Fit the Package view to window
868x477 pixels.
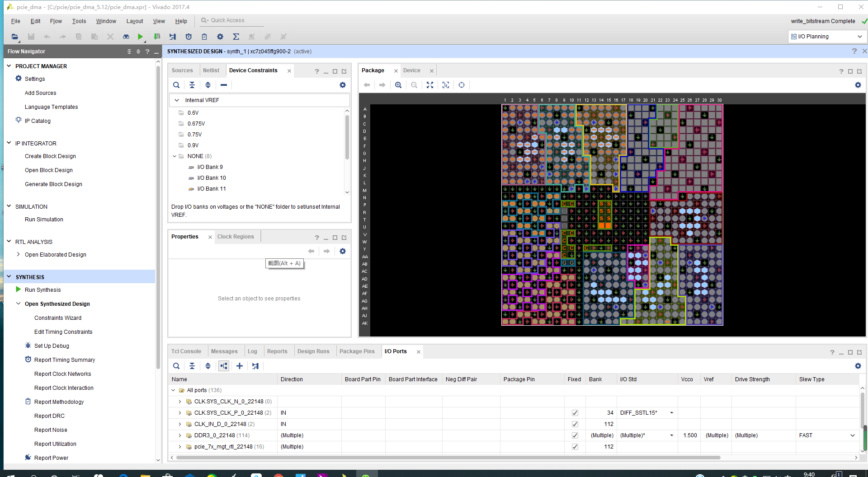[430, 85]
